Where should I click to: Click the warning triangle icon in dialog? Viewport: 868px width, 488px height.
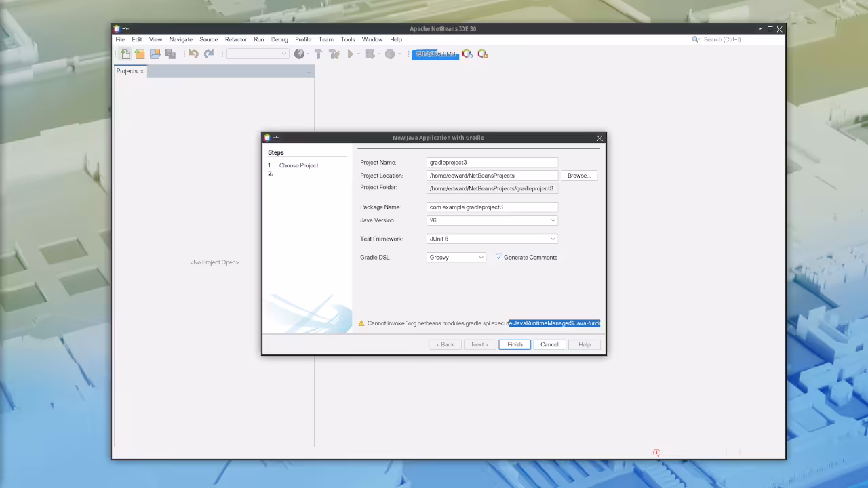(361, 323)
